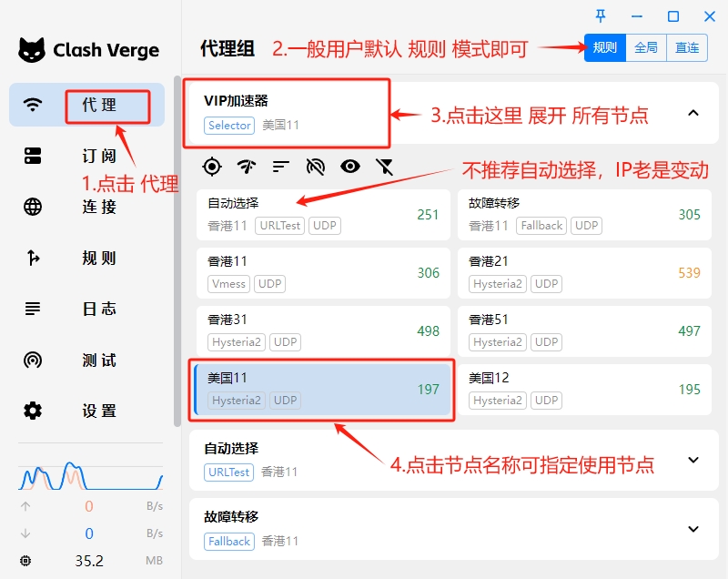The height and width of the screenshot is (579, 728).
Task: Click the globe icon for 连接
Action: point(33,207)
